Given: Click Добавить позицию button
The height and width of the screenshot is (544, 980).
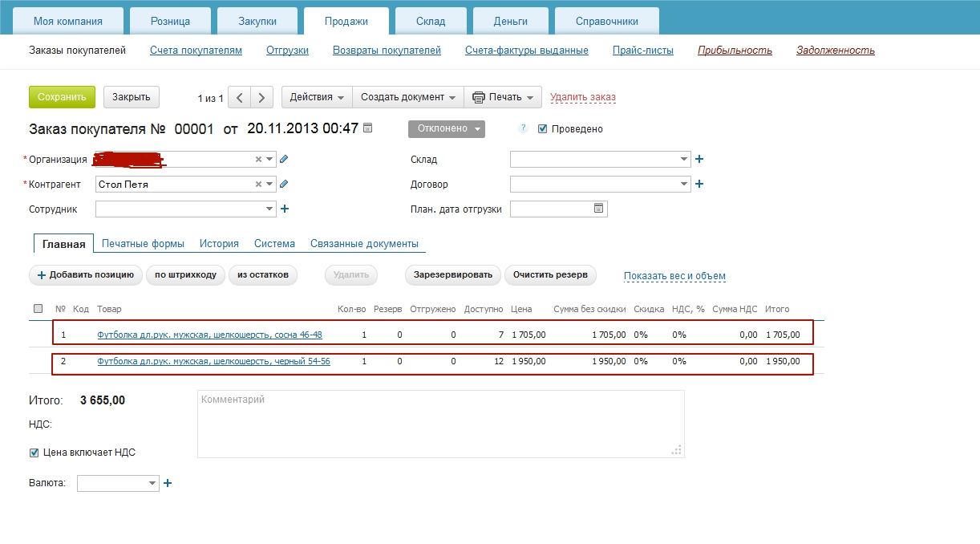Looking at the screenshot, I should coord(86,275).
